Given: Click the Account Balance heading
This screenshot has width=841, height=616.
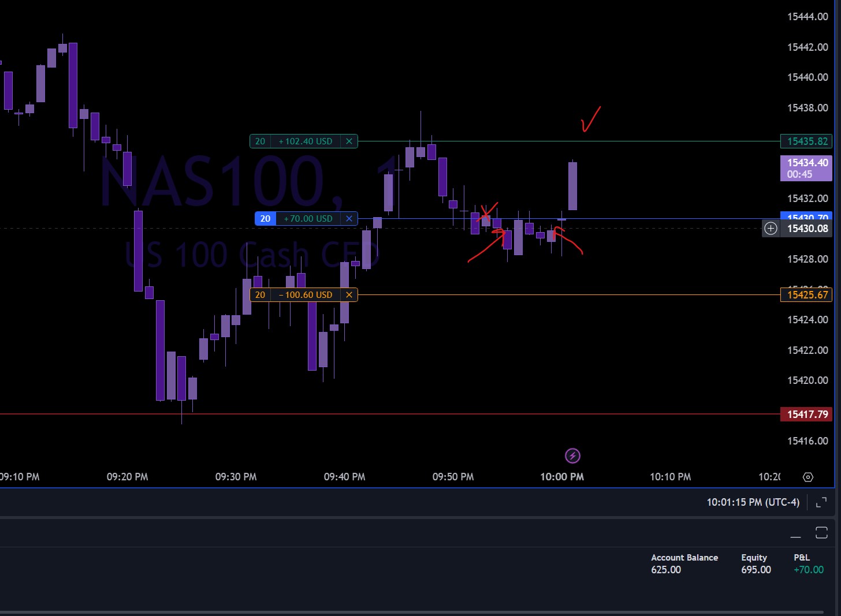Looking at the screenshot, I should (684, 558).
